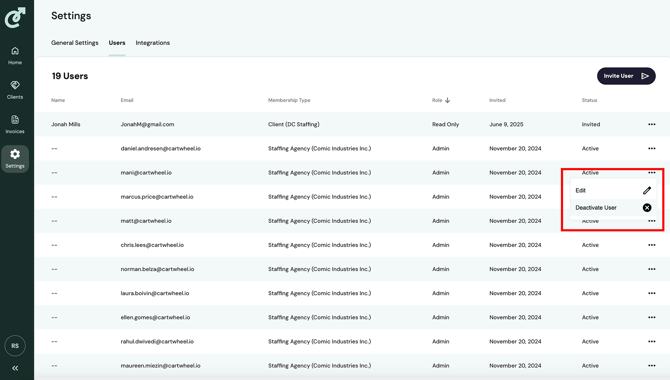Image resolution: width=670 pixels, height=380 pixels.
Task: Collapse the sidebar with double chevron
Action: (15, 368)
